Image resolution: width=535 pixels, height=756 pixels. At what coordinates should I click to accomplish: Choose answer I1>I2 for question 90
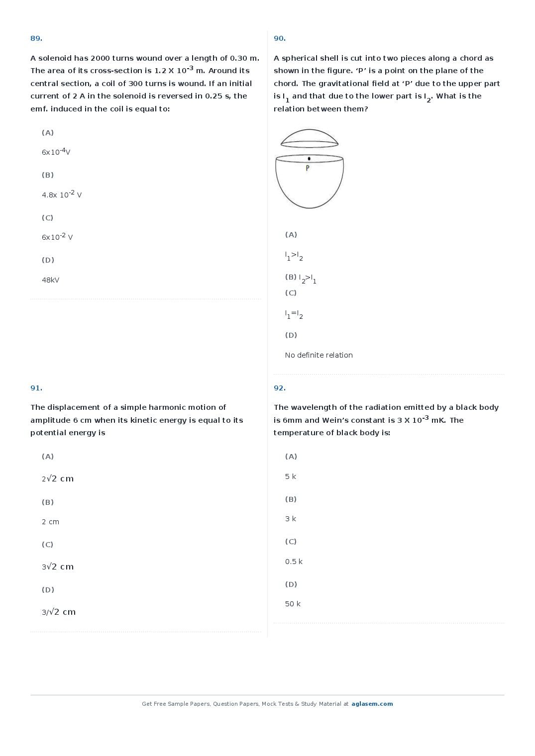[x=294, y=256]
